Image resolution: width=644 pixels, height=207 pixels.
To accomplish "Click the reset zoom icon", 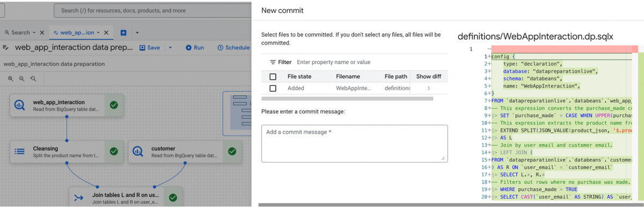I will 33,78.
